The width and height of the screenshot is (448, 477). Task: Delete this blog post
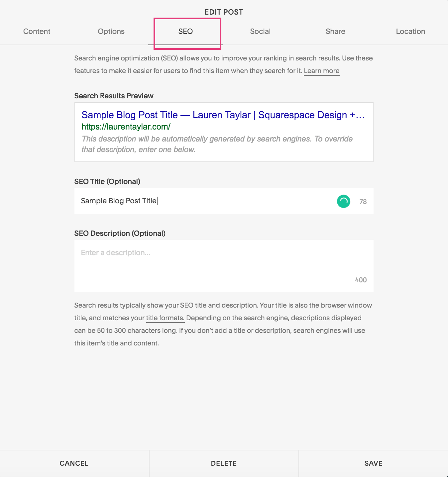(x=224, y=463)
